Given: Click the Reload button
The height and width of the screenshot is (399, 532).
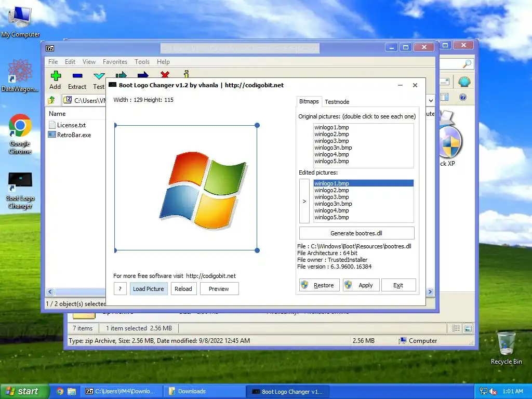Looking at the screenshot, I should [183, 289].
